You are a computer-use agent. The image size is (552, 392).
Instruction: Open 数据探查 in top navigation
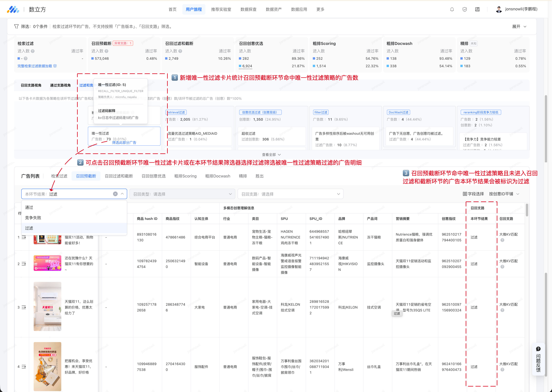pos(248,9)
